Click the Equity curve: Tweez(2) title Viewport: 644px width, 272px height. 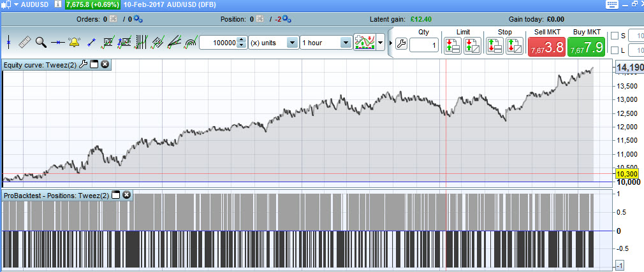(40, 65)
